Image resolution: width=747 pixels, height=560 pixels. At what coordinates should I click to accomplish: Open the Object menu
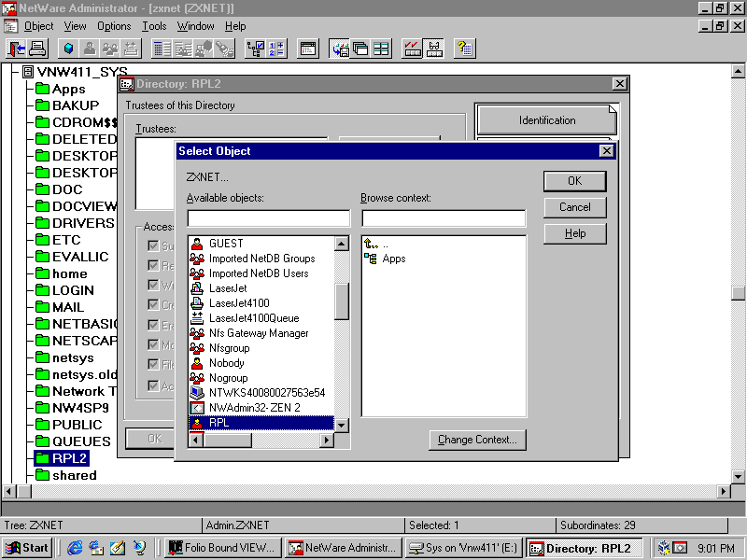(x=38, y=26)
